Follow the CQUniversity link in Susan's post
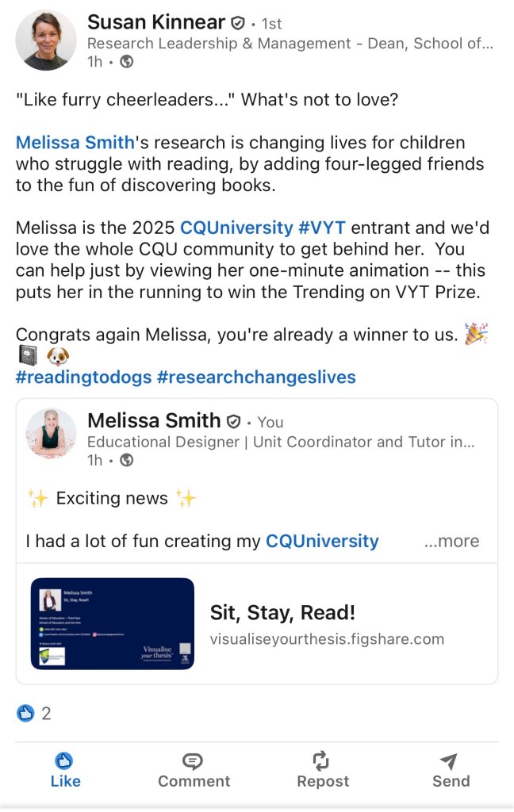Screen dimensions: 514x812 (236, 228)
